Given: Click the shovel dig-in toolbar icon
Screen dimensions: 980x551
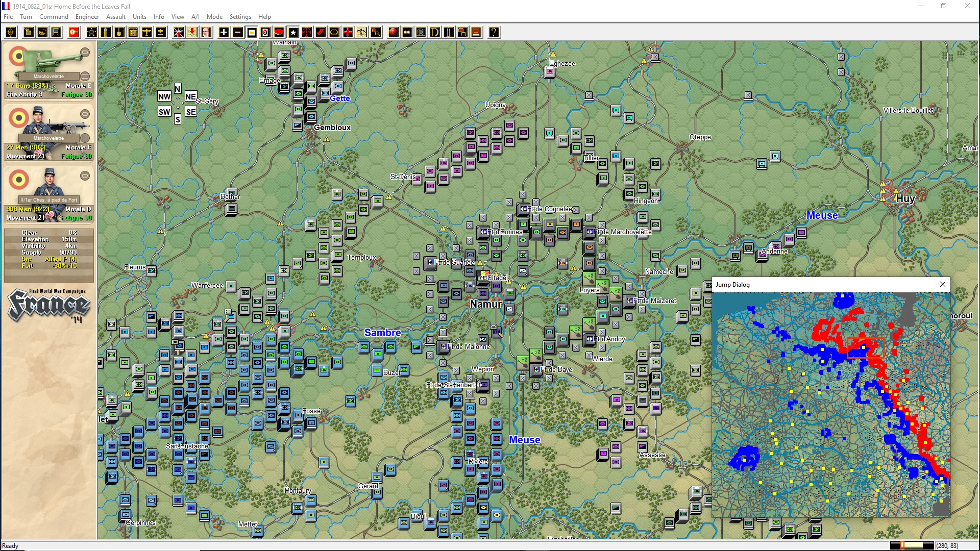Looking at the screenshot, I should 119,33.
